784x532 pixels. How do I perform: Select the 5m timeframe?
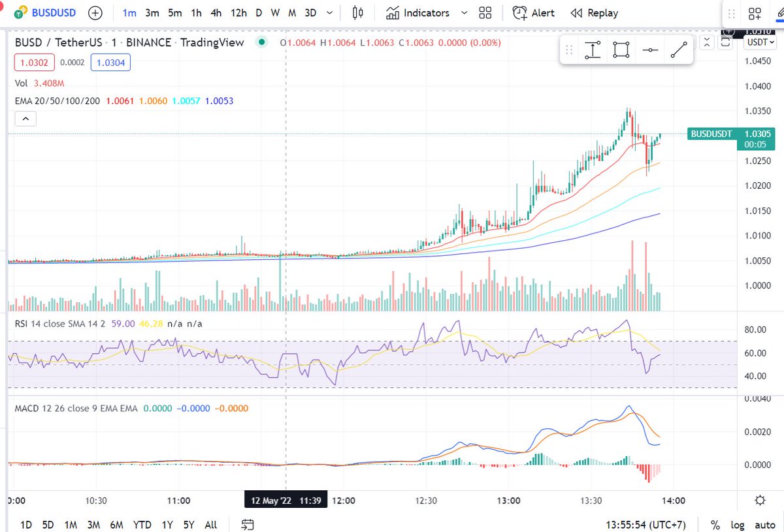[x=174, y=12]
